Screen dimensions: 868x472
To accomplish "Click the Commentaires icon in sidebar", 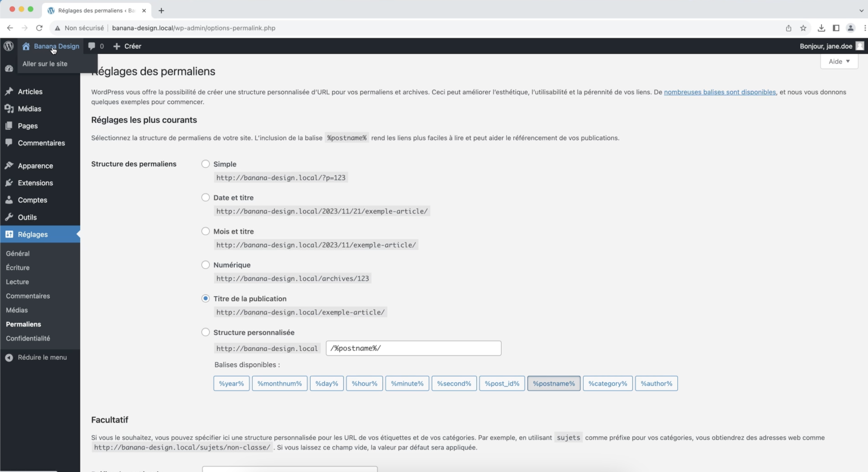I will [9, 142].
